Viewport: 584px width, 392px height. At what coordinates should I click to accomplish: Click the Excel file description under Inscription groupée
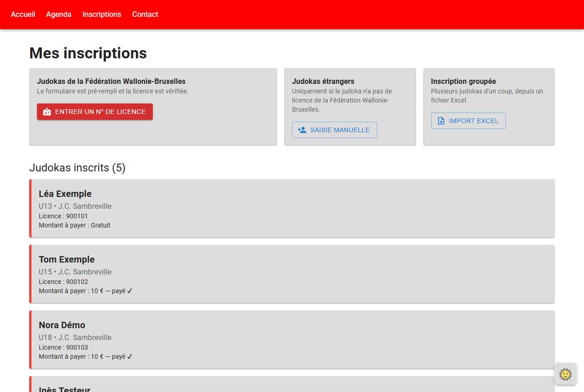[x=487, y=96]
